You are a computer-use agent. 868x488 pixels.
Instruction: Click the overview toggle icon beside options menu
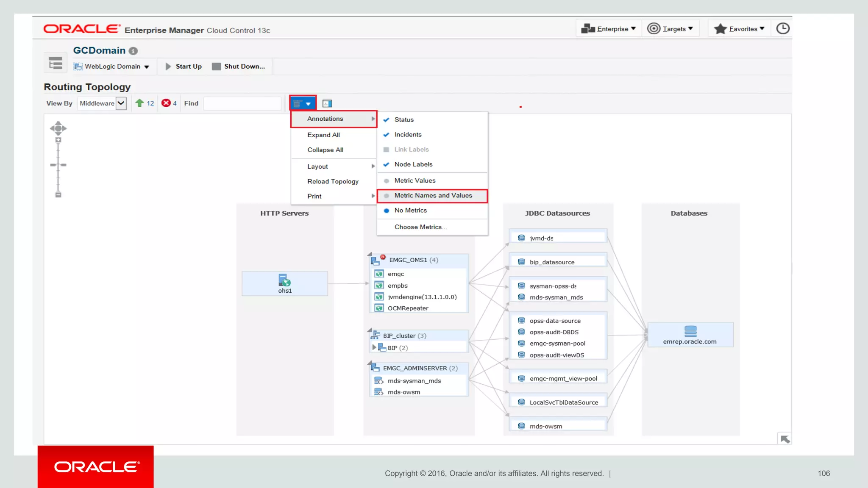[x=327, y=104]
